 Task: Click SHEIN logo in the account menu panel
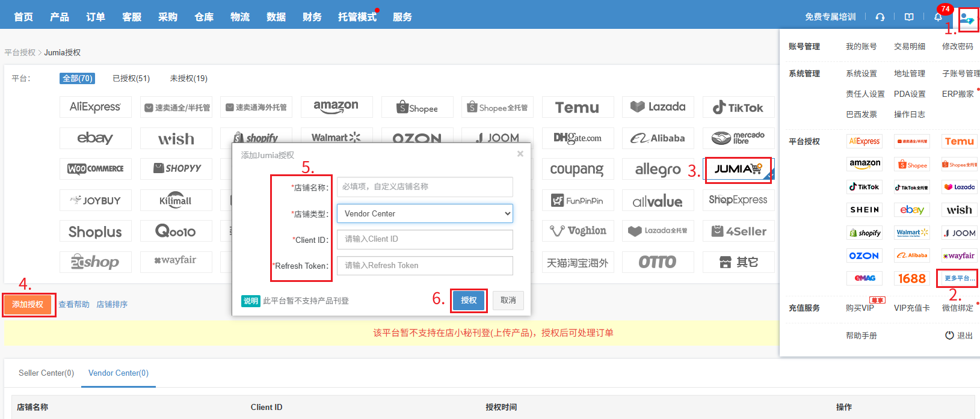pos(864,210)
